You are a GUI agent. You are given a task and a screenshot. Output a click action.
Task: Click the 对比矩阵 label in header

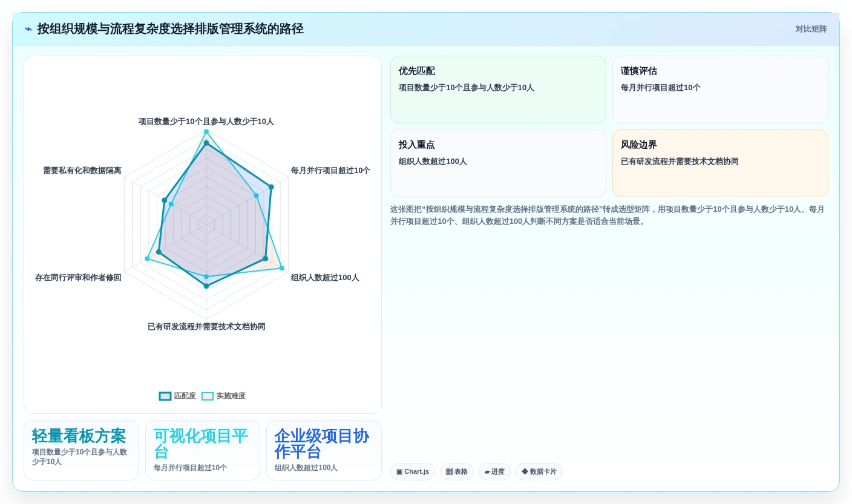tap(811, 29)
